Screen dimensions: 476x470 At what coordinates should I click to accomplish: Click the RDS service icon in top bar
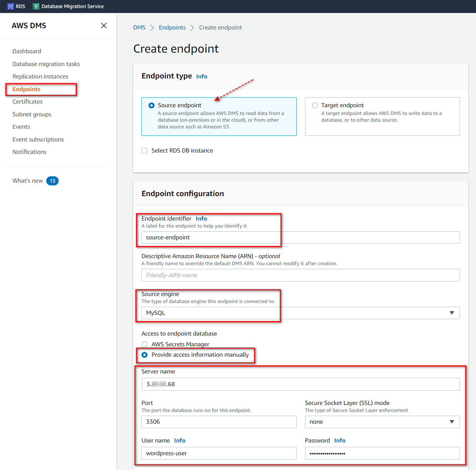coord(10,6)
